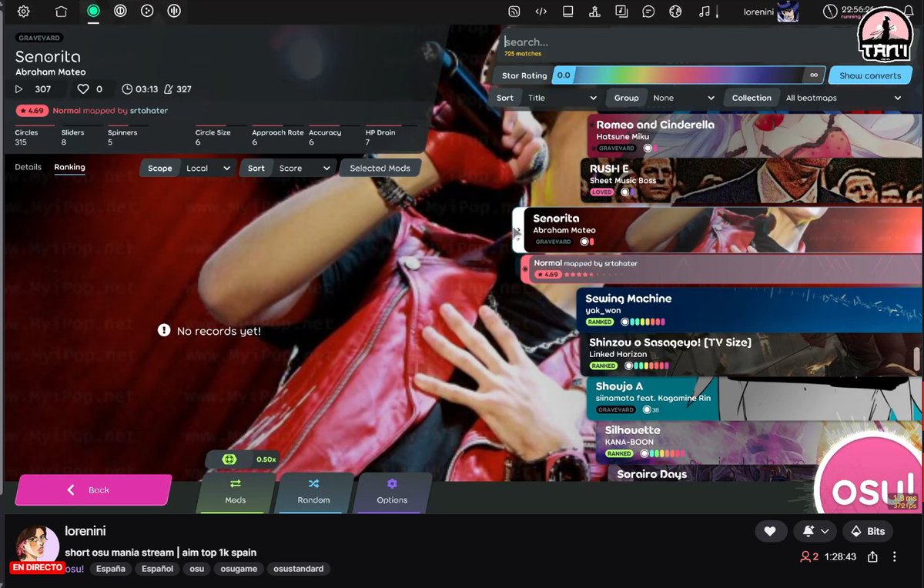Click the song select carousel scrollbar
The width and height of the screenshot is (924, 588).
point(916,359)
